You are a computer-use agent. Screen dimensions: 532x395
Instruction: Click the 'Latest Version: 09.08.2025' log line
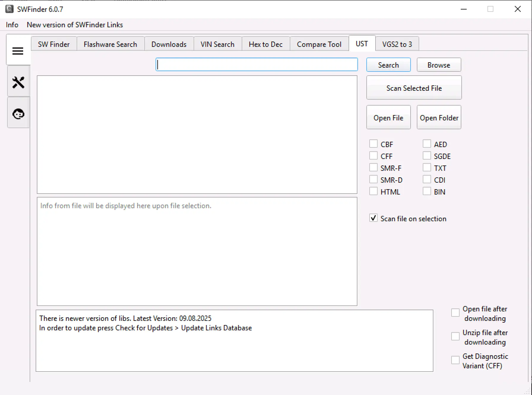(x=125, y=318)
